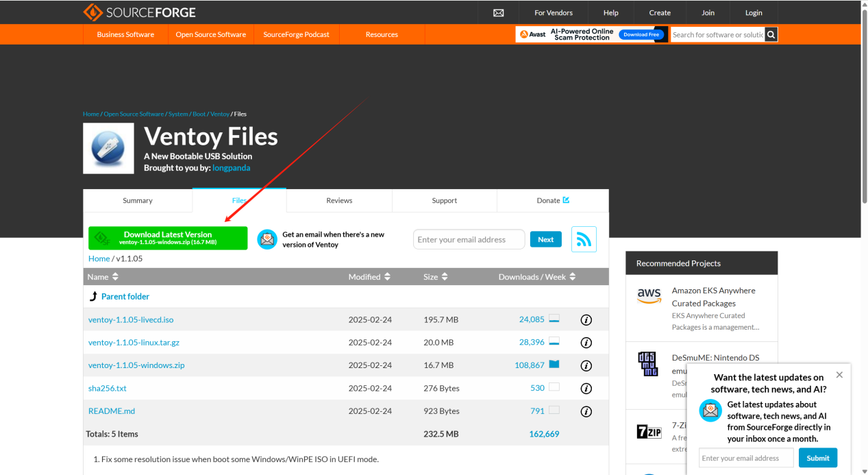The width and height of the screenshot is (868, 475).
Task: Sort files by Modified date
Action: point(369,277)
